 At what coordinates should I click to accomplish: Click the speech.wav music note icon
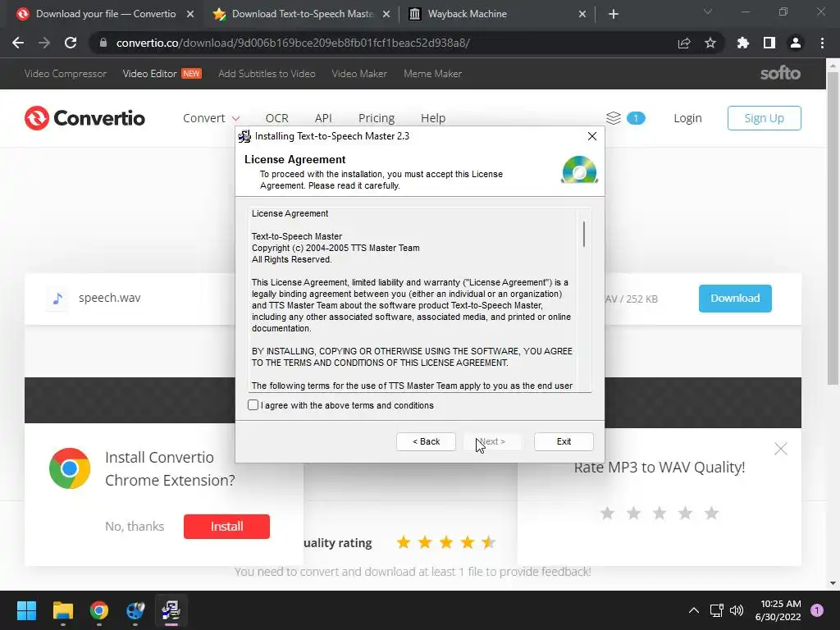tap(58, 298)
